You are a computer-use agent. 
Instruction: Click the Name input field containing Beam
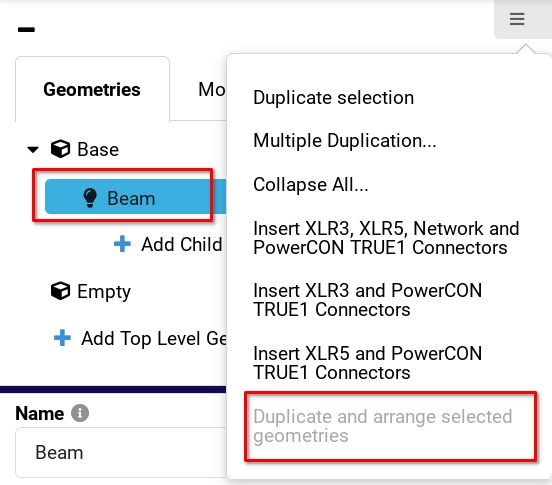click(121, 452)
